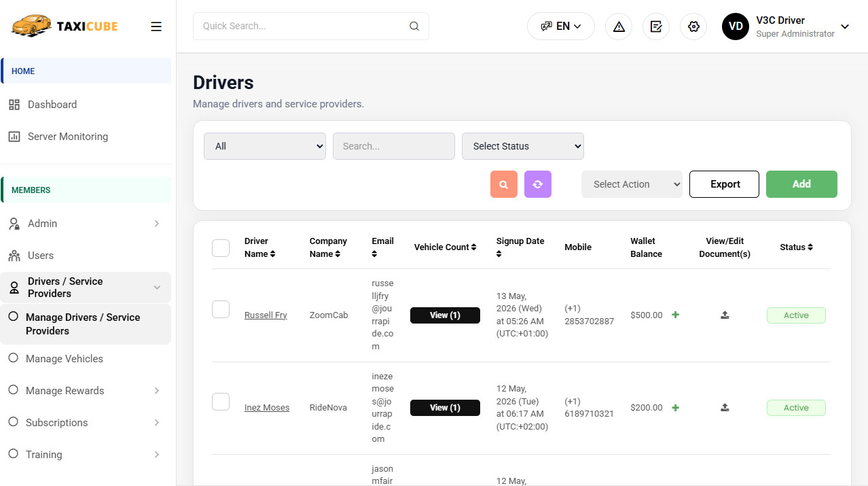The height and width of the screenshot is (486, 868).
Task: Click the Export button
Action: (724, 184)
